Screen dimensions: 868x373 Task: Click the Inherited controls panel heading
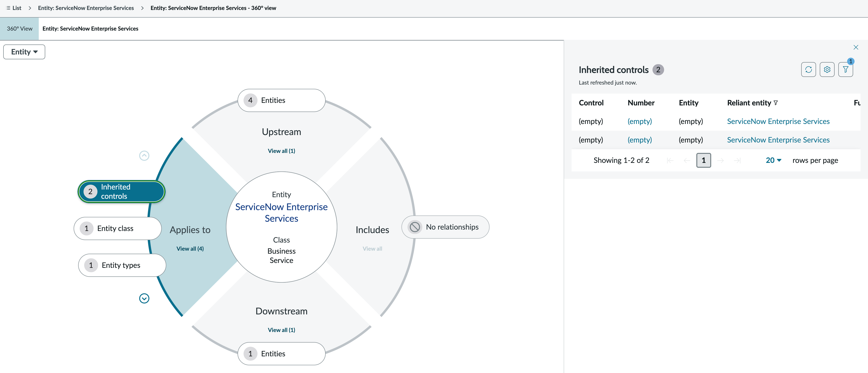(x=613, y=70)
